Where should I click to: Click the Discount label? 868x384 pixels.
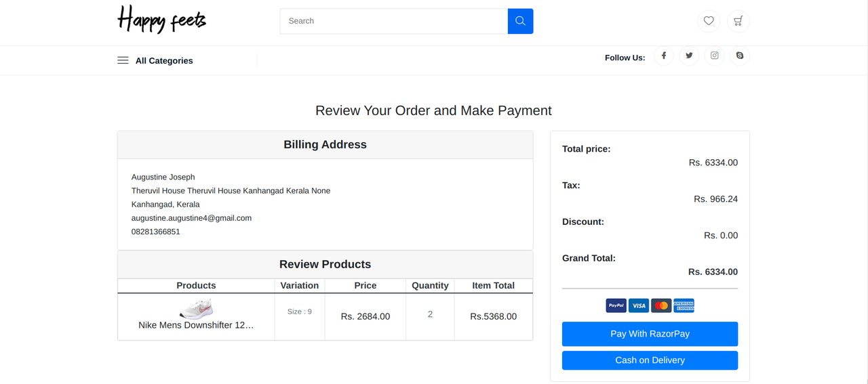[x=583, y=221]
